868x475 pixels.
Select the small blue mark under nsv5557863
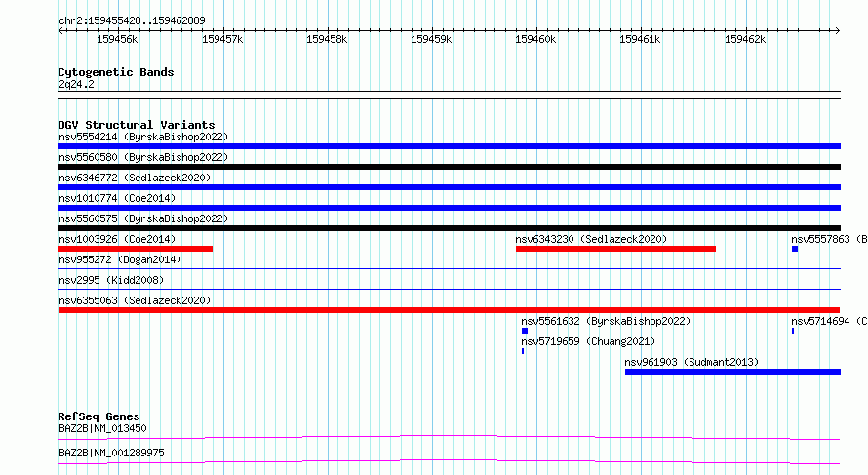[795, 249]
